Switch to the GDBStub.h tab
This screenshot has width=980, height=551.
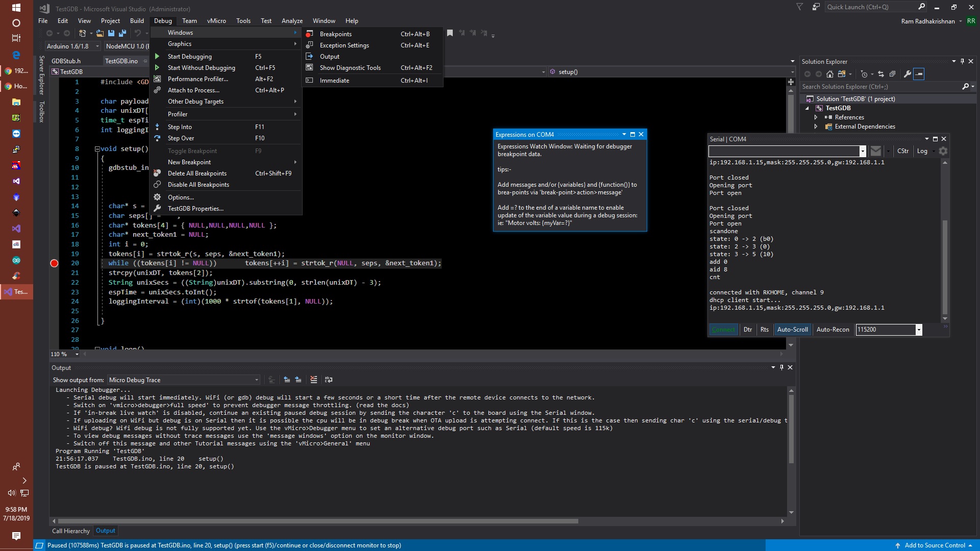pos(66,61)
